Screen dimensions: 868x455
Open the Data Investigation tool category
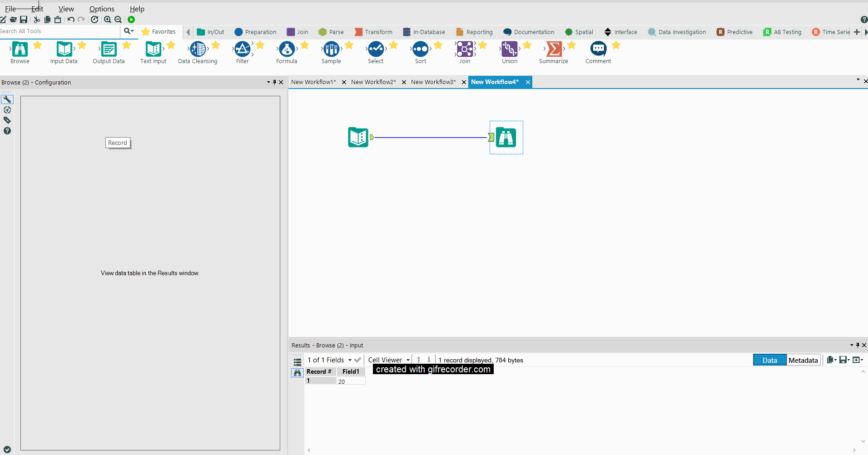tap(677, 32)
